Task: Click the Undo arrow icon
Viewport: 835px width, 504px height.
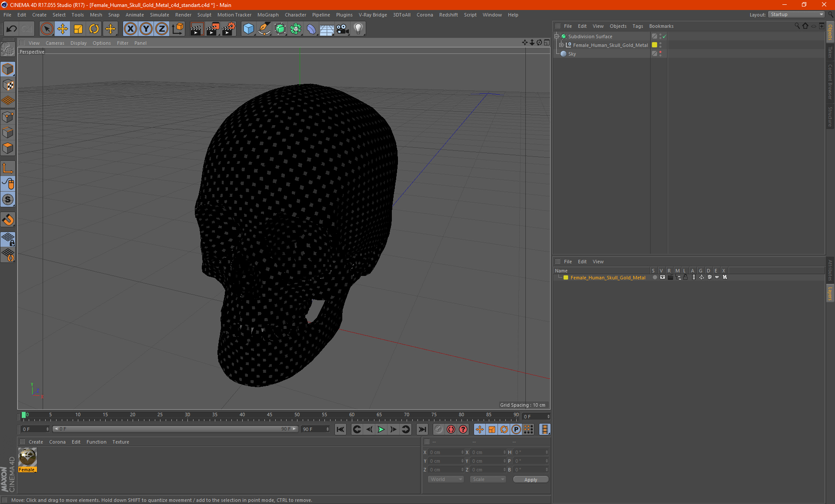Action: pyautogui.click(x=12, y=29)
